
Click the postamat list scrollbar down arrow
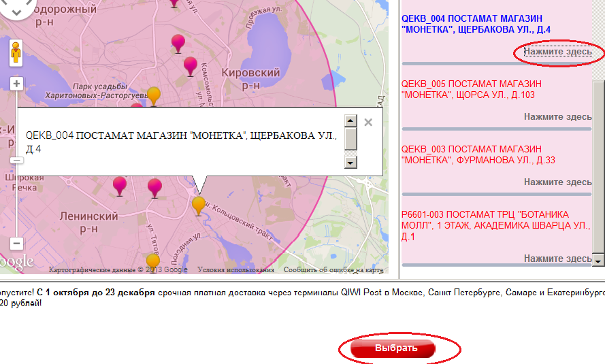point(598,260)
